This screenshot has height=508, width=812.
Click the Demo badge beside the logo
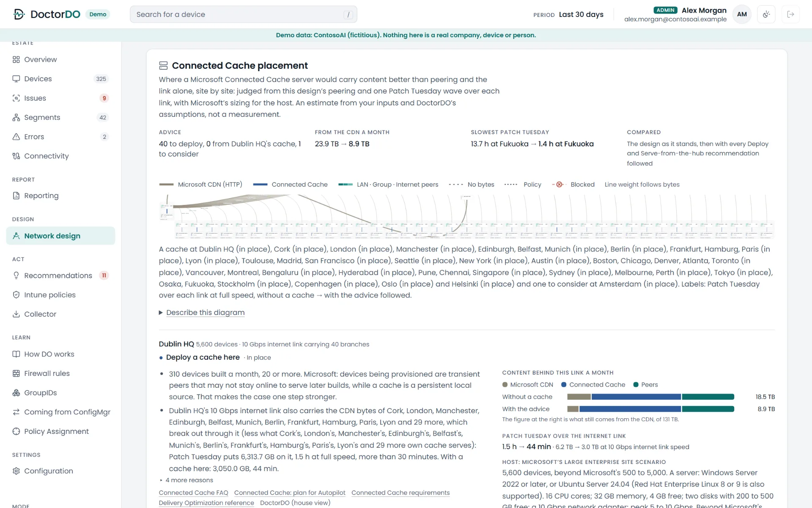click(x=98, y=14)
